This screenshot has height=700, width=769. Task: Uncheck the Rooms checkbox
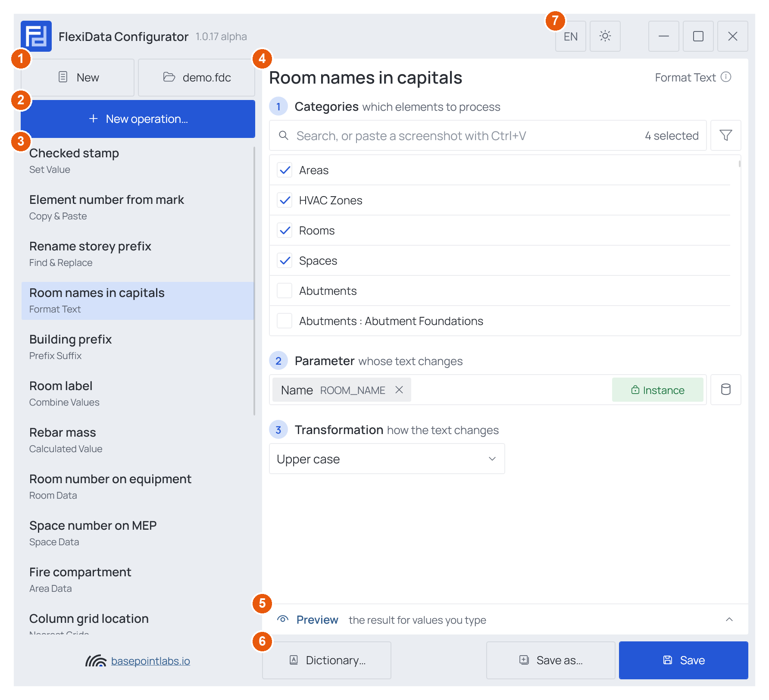point(284,231)
